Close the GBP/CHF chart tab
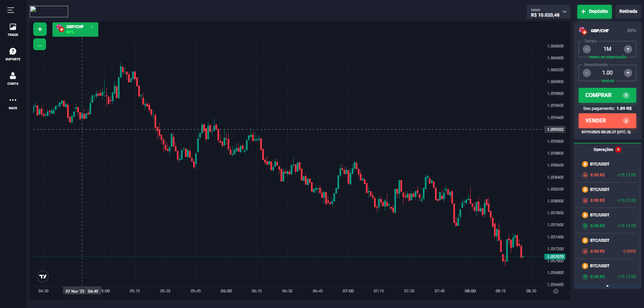644x308 pixels. pos(92,26)
